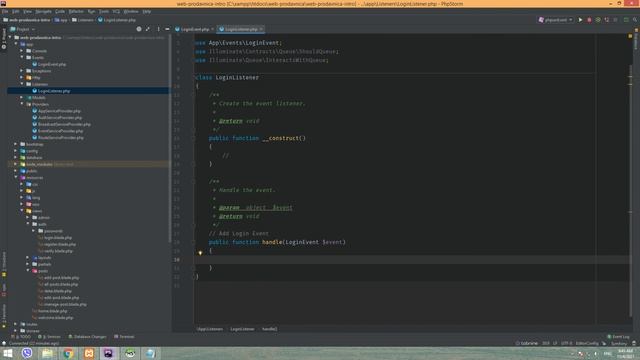Open the Project panel show options menu

[x=158, y=29]
